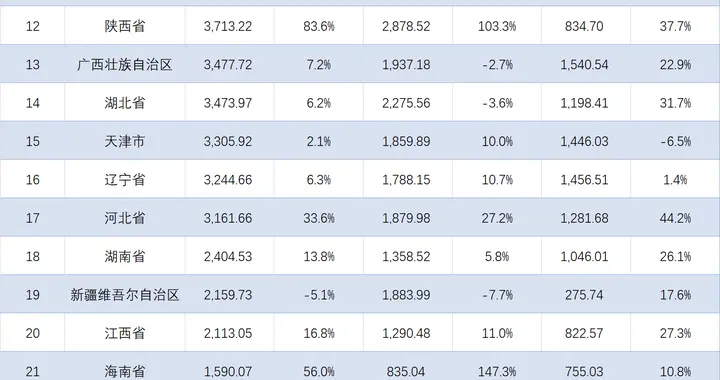Click the 广西壮族自治区 region cell
720x380 pixels.
124,65
